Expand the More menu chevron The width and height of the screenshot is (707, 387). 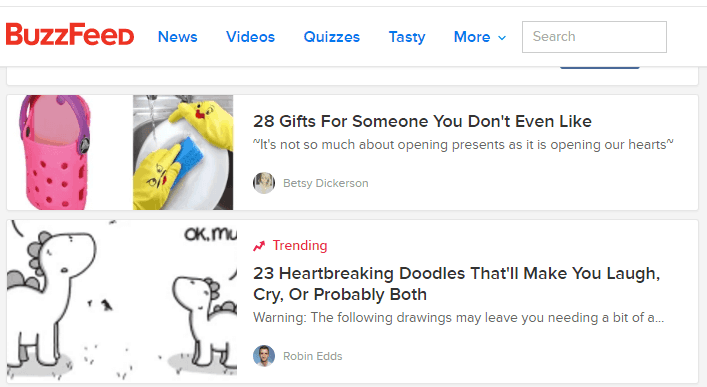502,38
